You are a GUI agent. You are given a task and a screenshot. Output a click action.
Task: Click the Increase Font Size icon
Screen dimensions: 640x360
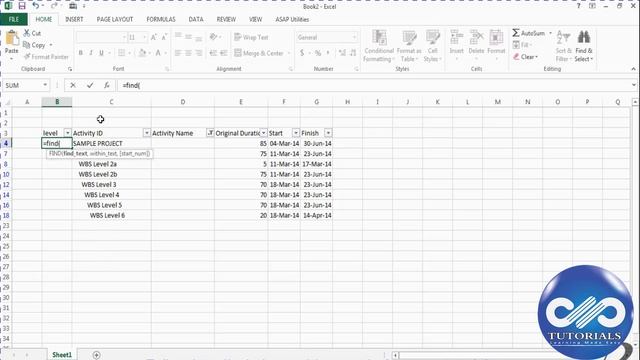(x=154, y=37)
